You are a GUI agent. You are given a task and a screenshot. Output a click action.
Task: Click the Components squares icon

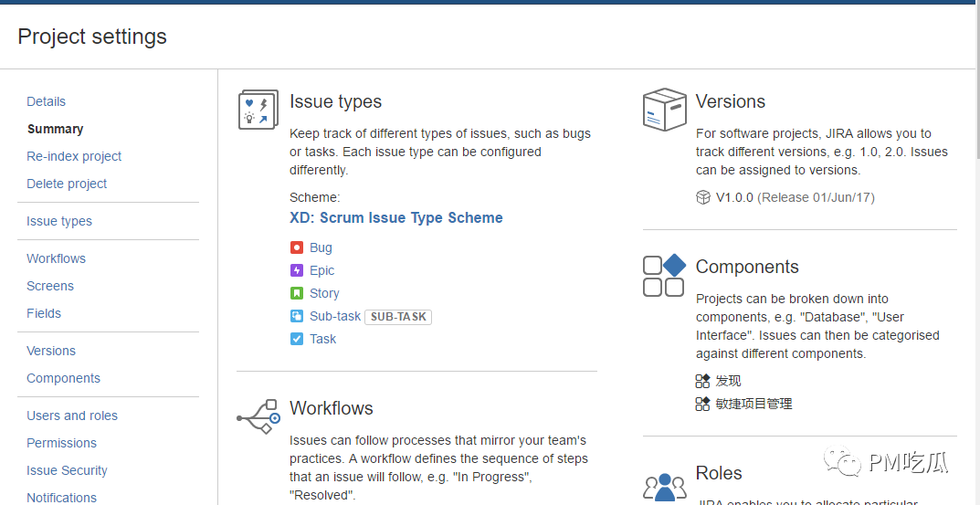[664, 275]
